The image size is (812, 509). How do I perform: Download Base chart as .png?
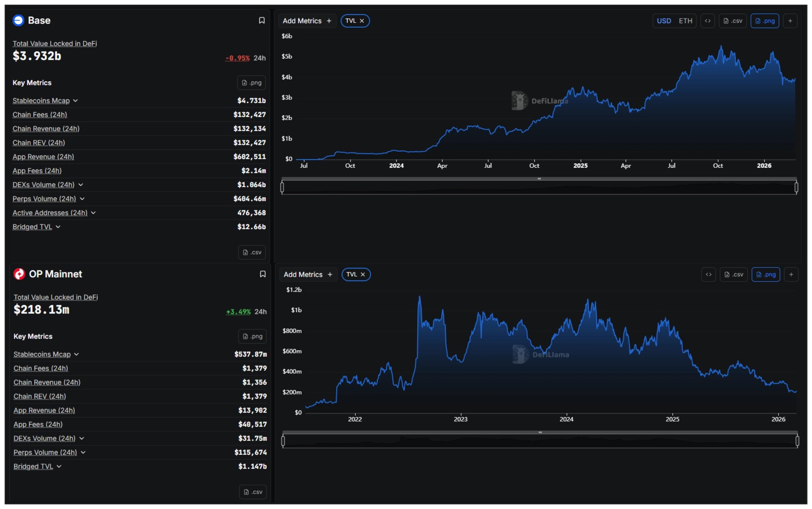tap(764, 21)
